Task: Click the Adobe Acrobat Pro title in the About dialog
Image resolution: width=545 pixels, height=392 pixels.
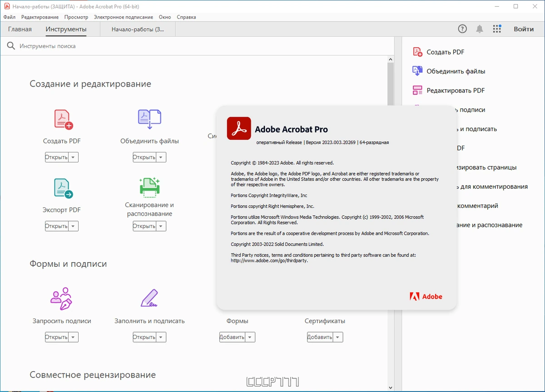Action: click(x=291, y=129)
